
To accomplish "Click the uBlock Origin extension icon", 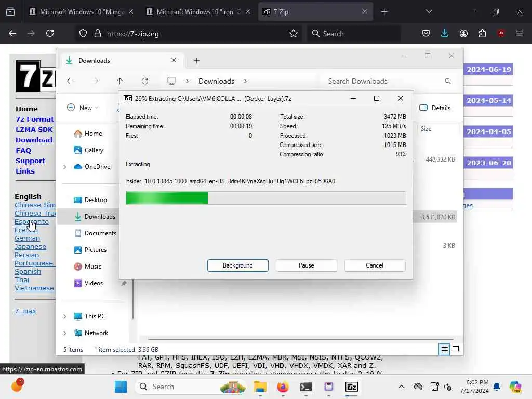I will pos(501,33).
